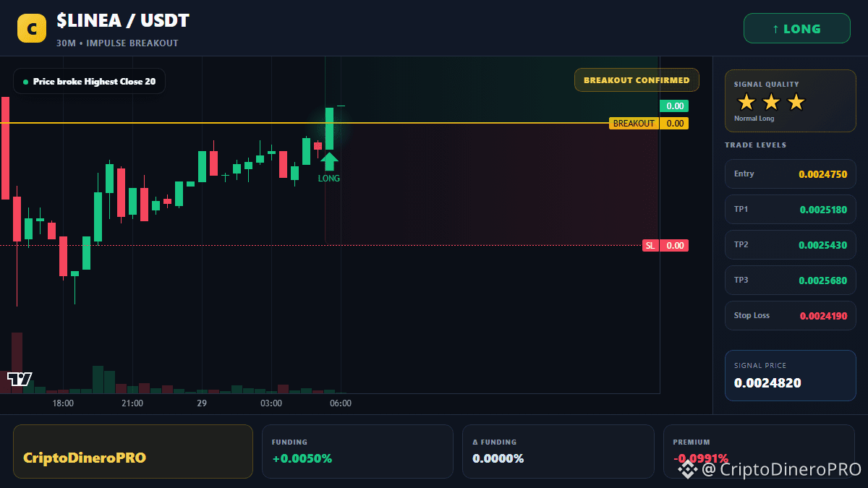Click the red SL level label
The height and width of the screenshot is (488, 868).
pos(650,246)
